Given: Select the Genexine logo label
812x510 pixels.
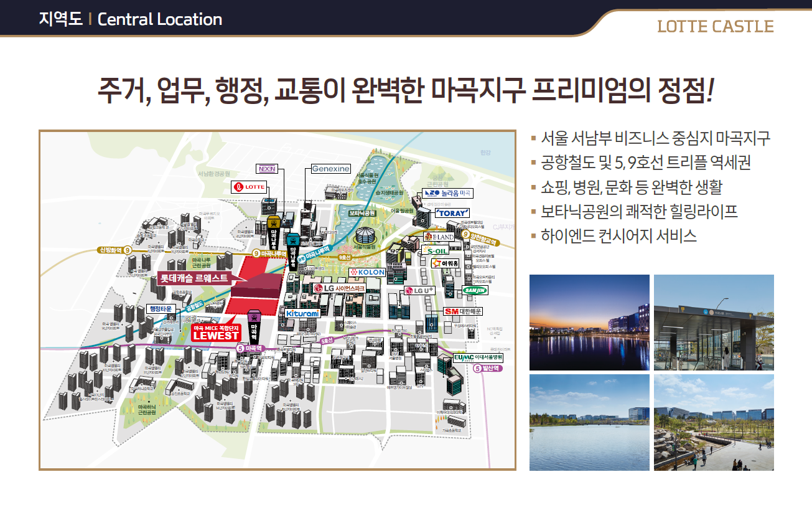Looking at the screenshot, I should pyautogui.click(x=331, y=169).
